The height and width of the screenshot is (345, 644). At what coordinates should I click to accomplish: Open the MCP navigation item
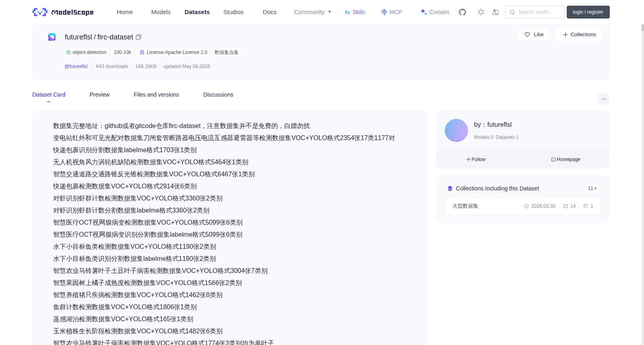tap(391, 12)
